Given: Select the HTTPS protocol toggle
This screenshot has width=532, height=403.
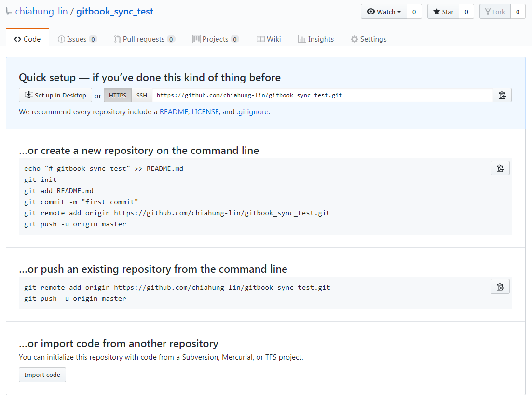Looking at the screenshot, I should [118, 95].
